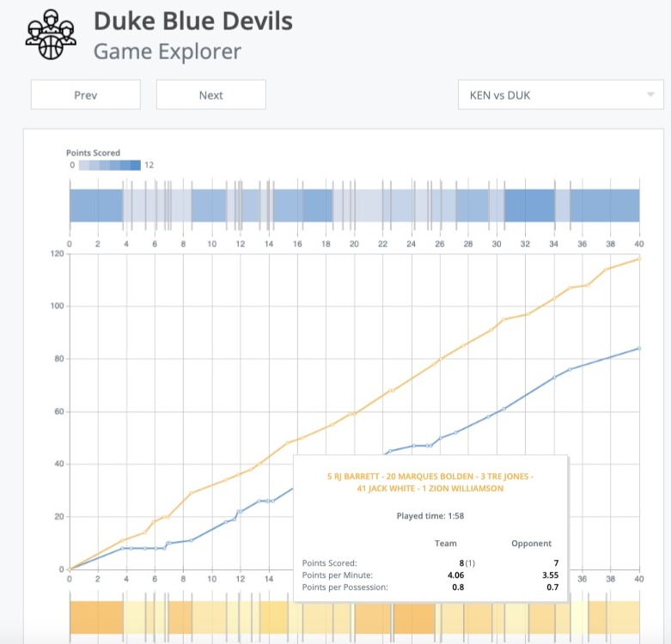Click the Points Scored color legend gradient
Viewport: 671px width, 644px height.
coord(109,165)
